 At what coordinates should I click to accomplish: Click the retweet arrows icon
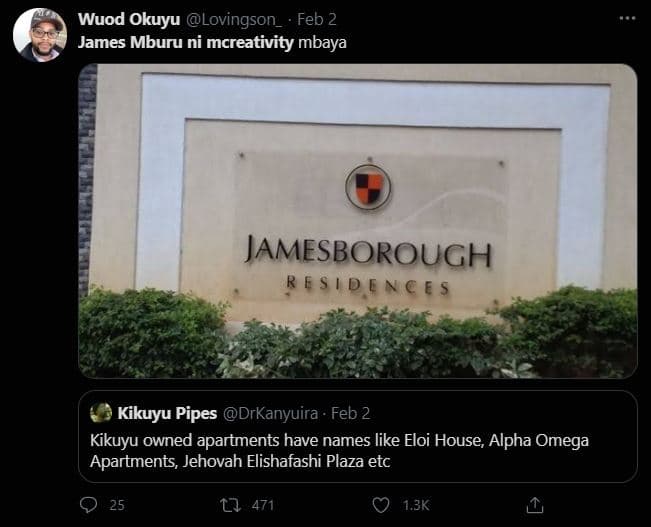click(x=230, y=505)
